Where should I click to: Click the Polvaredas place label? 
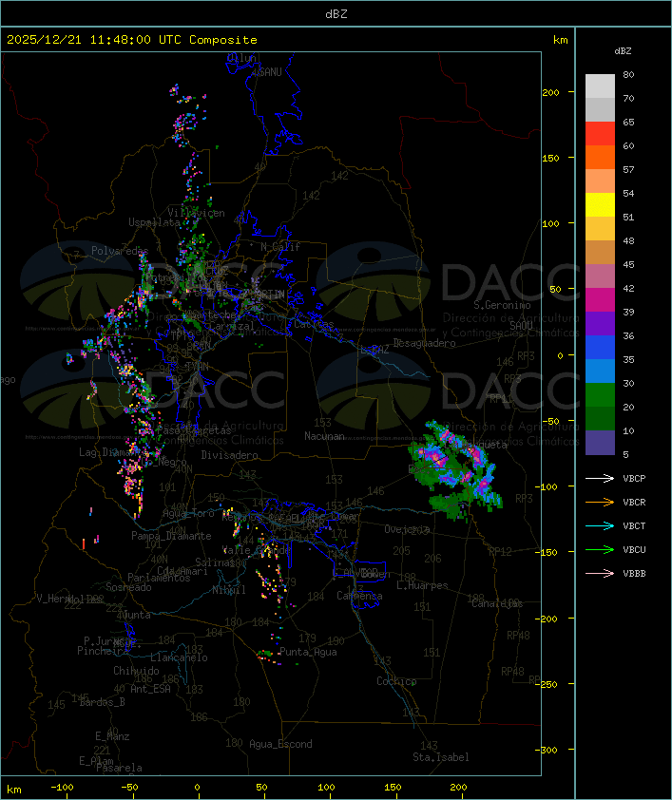point(120,251)
